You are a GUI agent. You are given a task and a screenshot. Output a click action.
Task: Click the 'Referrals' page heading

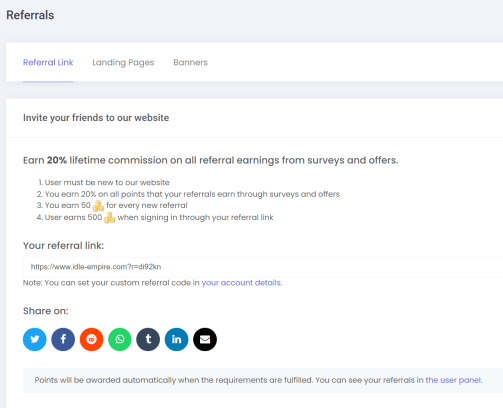[30, 15]
